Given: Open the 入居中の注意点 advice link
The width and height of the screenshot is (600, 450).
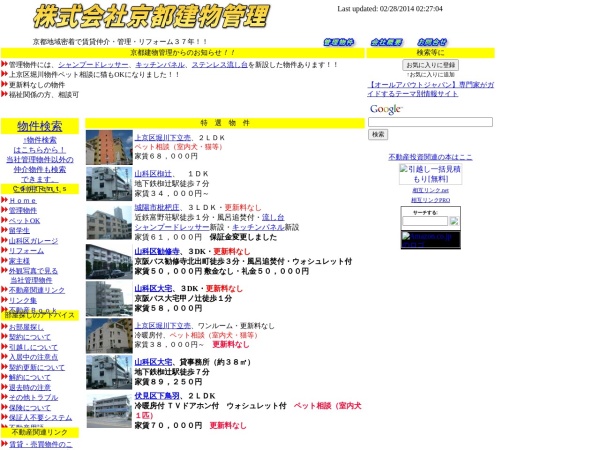Looking at the screenshot, I should tap(33, 357).
